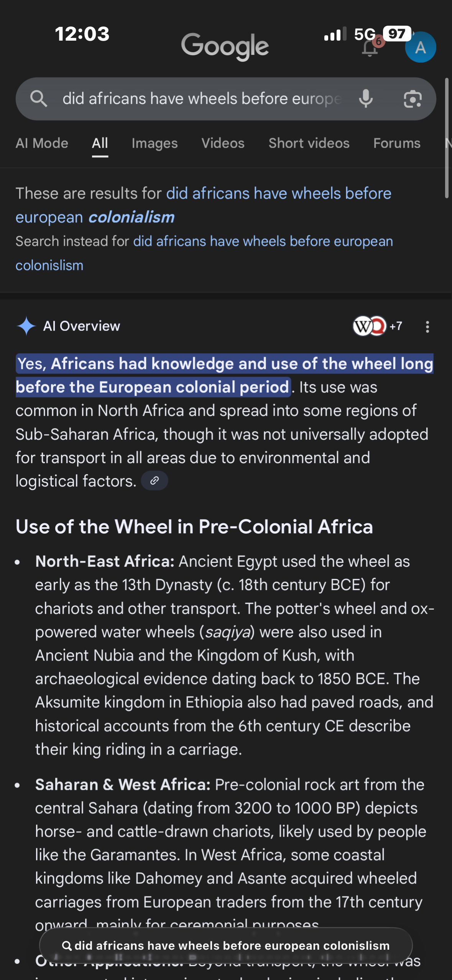Viewport: 452px width, 980px height.
Task: Tap the search query text field
Action: [x=202, y=99]
